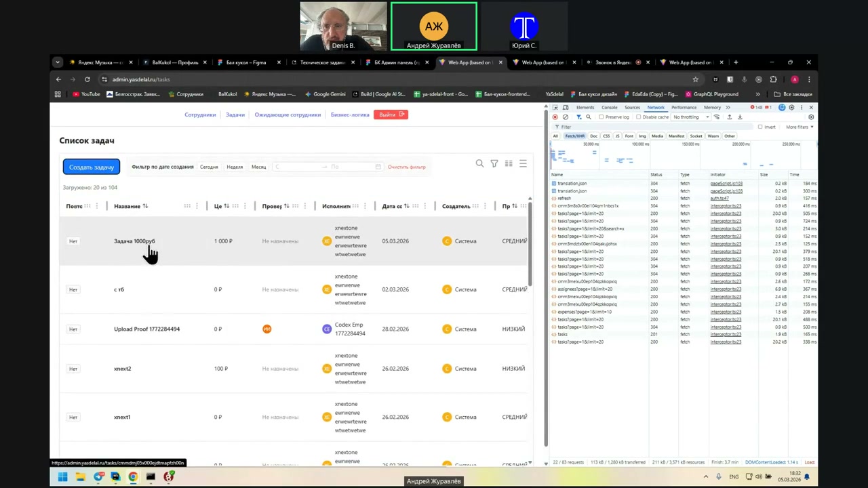Click the clear network log icon in DevTools
Screen dimensions: 868x488
(566, 117)
